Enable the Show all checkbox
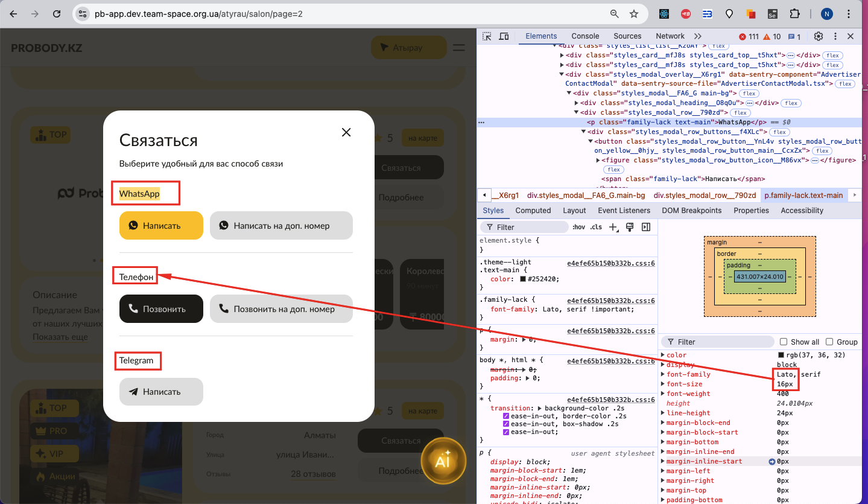Image resolution: width=868 pixels, height=504 pixels. coord(784,342)
